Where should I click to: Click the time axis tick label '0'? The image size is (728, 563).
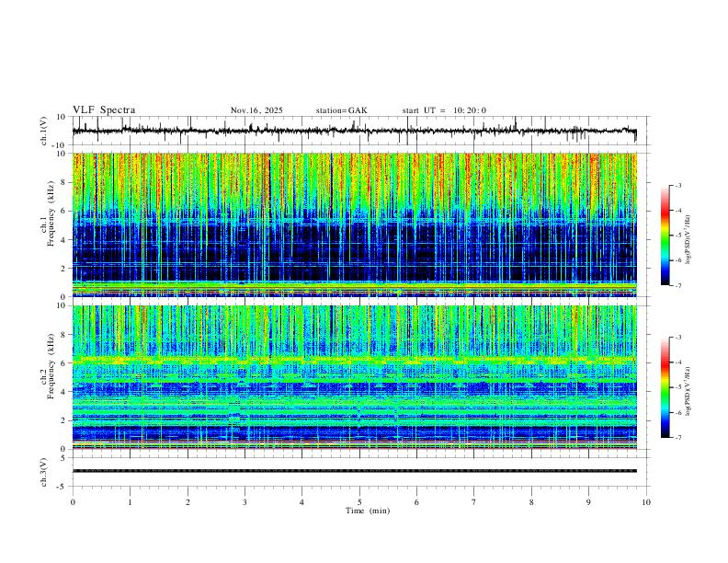[73, 502]
